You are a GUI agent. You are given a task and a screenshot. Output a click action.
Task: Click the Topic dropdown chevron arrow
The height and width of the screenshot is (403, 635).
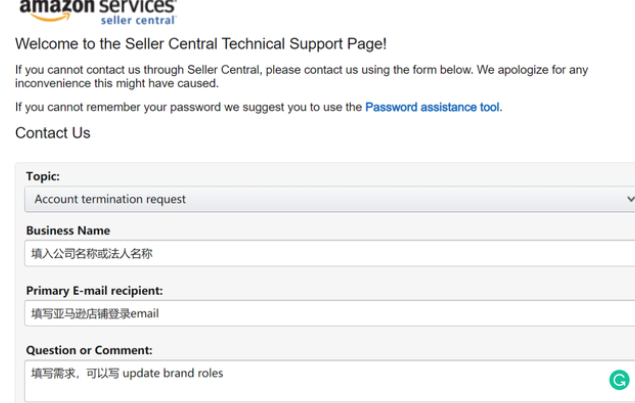click(x=631, y=199)
